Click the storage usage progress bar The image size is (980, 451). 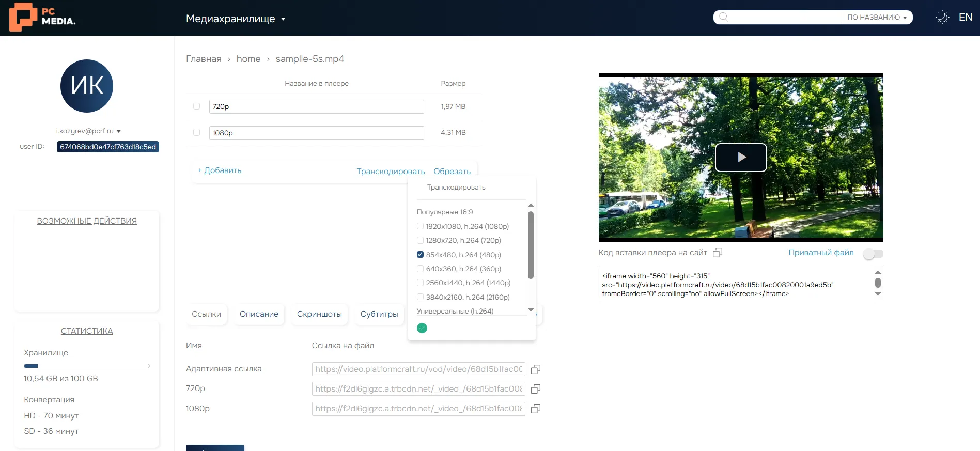pyautogui.click(x=87, y=366)
